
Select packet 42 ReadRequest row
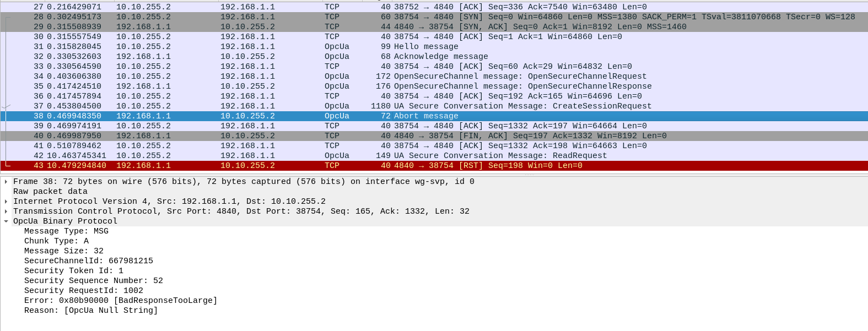tap(434, 156)
